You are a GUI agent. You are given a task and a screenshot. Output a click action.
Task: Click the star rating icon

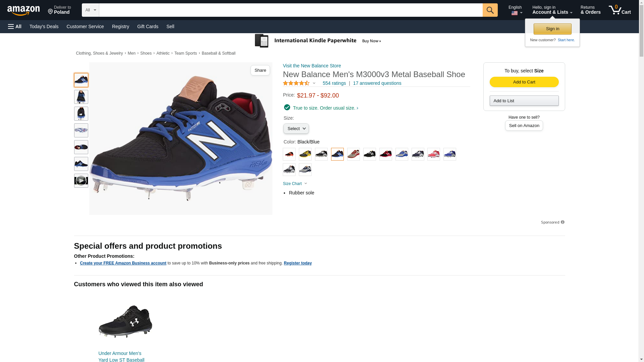click(x=296, y=83)
